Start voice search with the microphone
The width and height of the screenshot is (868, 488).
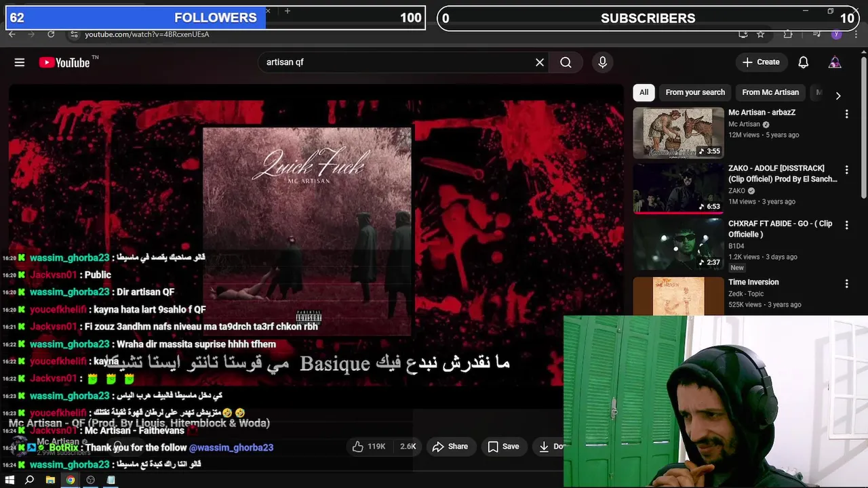click(x=602, y=62)
